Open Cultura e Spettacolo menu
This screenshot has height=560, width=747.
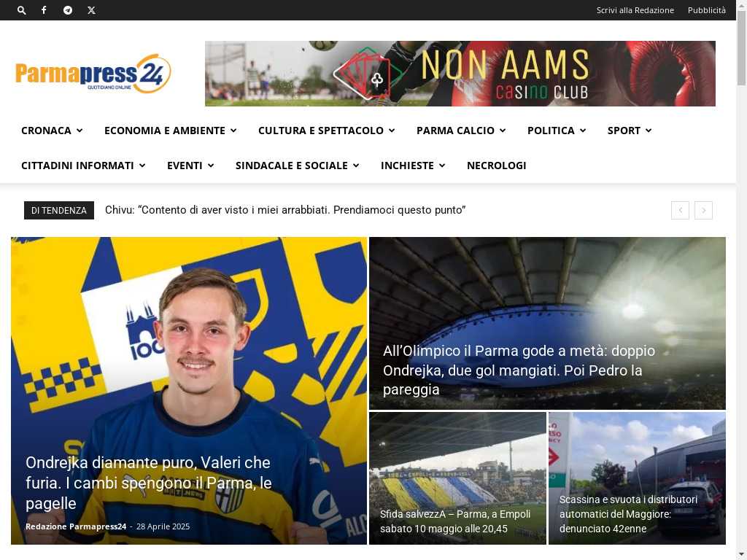pos(326,131)
